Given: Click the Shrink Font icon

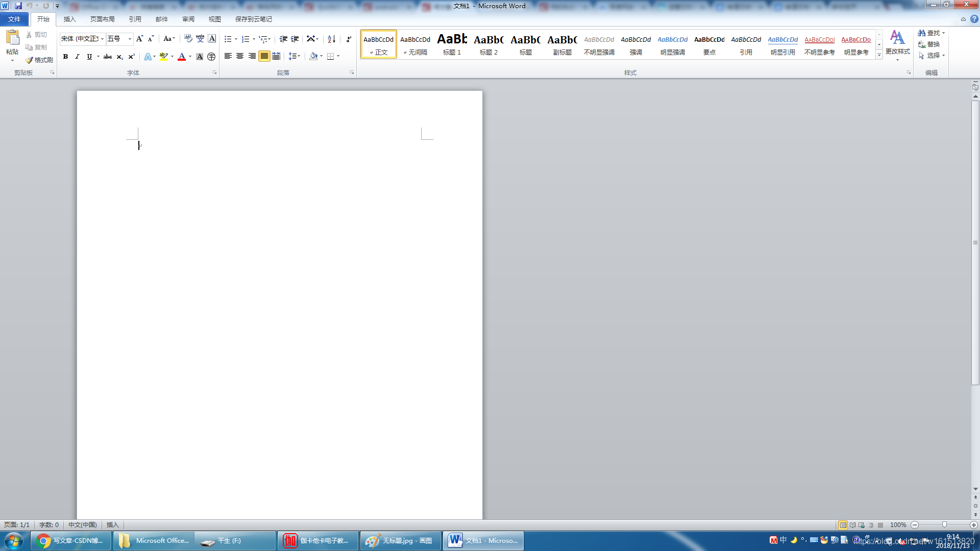Looking at the screenshot, I should click(151, 39).
